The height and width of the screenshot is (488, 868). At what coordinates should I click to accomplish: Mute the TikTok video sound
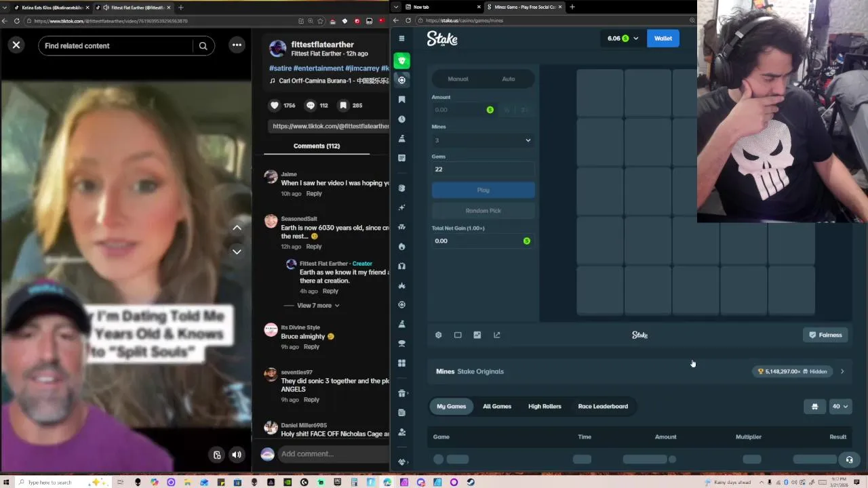[x=236, y=455]
